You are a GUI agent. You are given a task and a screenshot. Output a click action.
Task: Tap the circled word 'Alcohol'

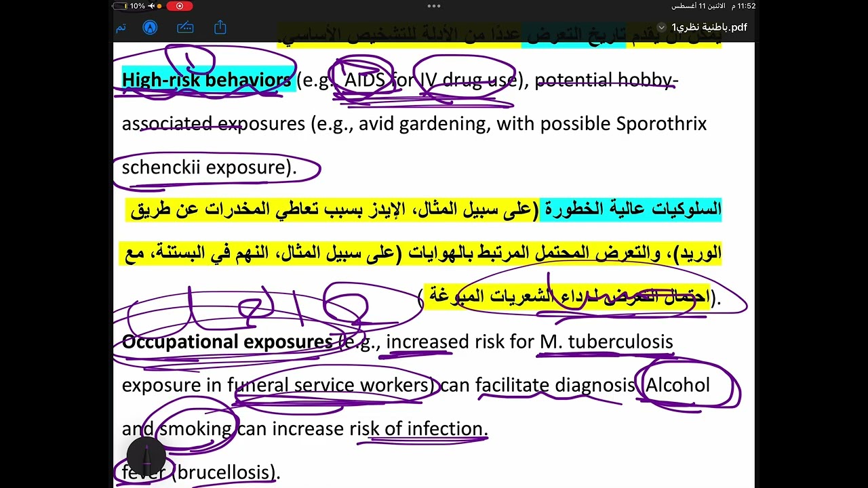point(677,385)
